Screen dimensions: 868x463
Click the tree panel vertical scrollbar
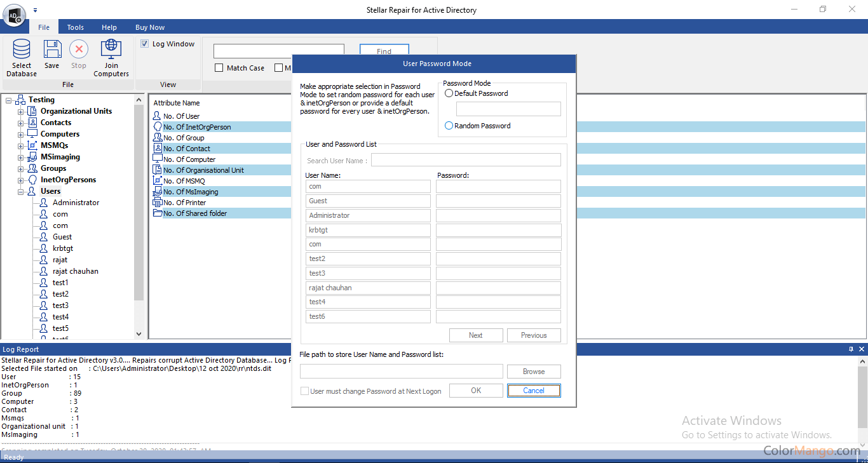click(139, 203)
